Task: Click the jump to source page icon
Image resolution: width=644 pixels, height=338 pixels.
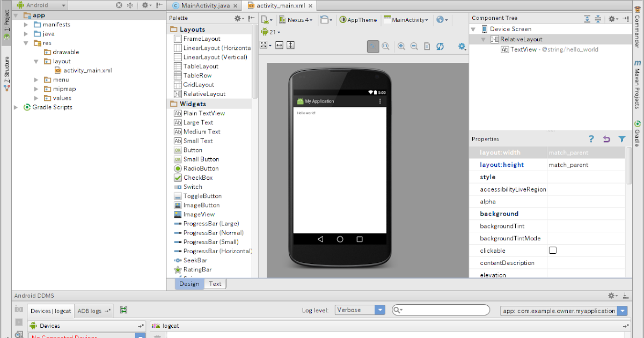Action: coord(427,46)
